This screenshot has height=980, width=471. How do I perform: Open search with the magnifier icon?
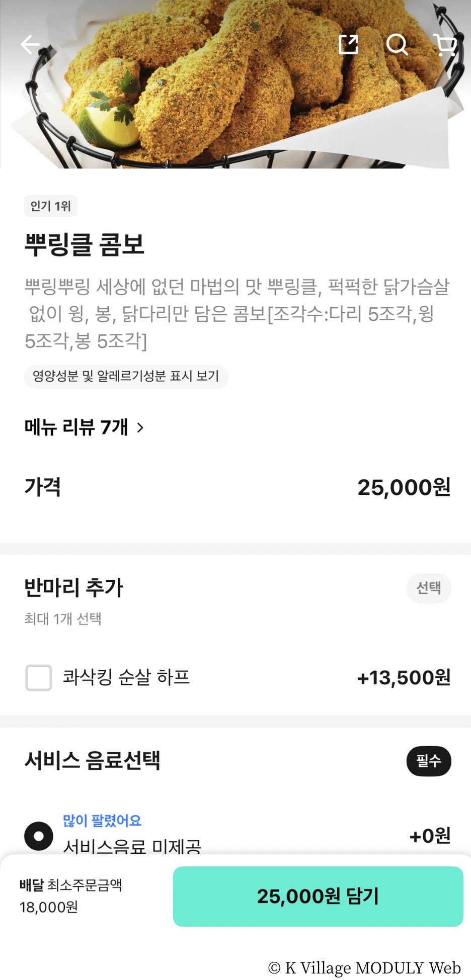(397, 44)
